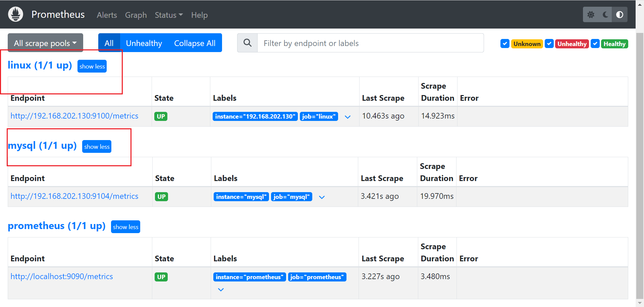Click the instance="mysql" label badge

pyautogui.click(x=241, y=197)
